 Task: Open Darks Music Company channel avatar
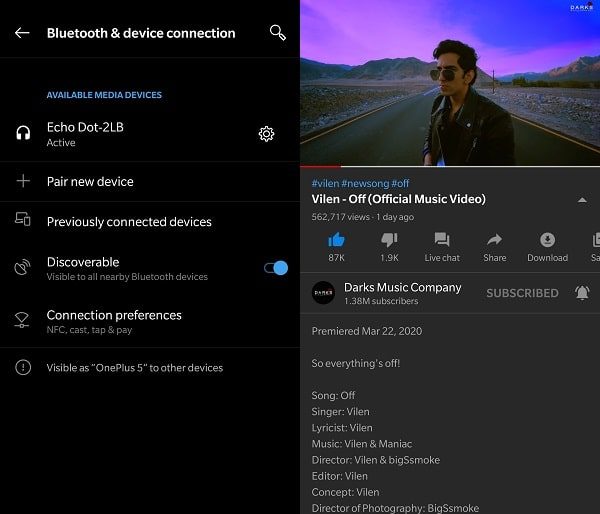point(323,293)
